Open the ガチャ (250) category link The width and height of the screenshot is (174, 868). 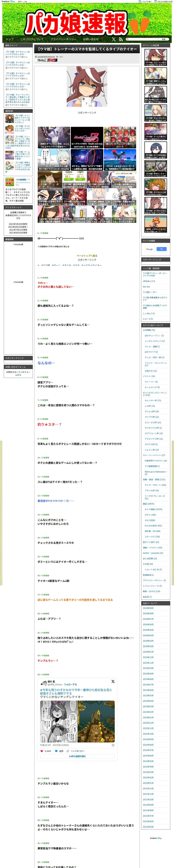click(150, 515)
